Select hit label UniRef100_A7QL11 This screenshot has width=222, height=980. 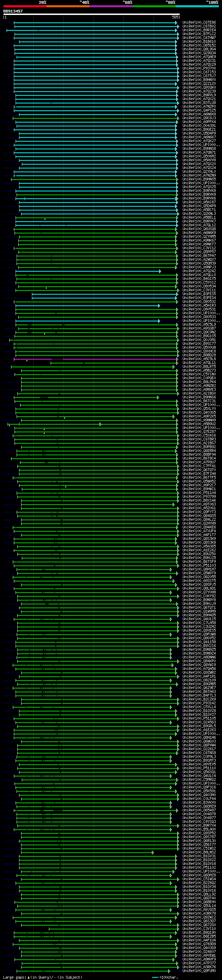coord(199,363)
